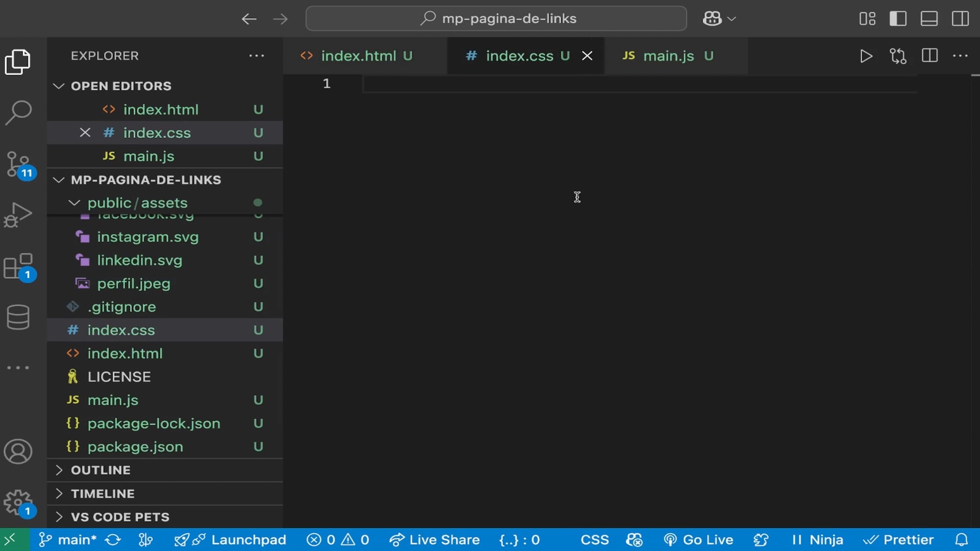The height and width of the screenshot is (551, 980).
Task: Switch to the index.html tab
Action: pyautogui.click(x=358, y=56)
